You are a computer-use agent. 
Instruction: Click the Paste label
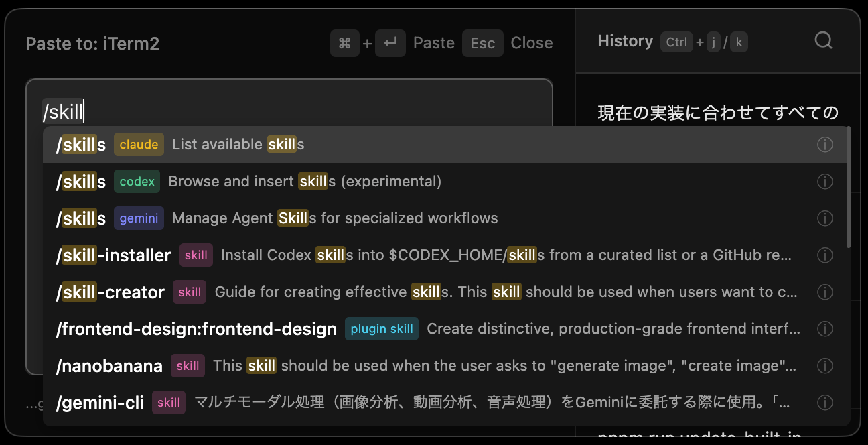[434, 43]
